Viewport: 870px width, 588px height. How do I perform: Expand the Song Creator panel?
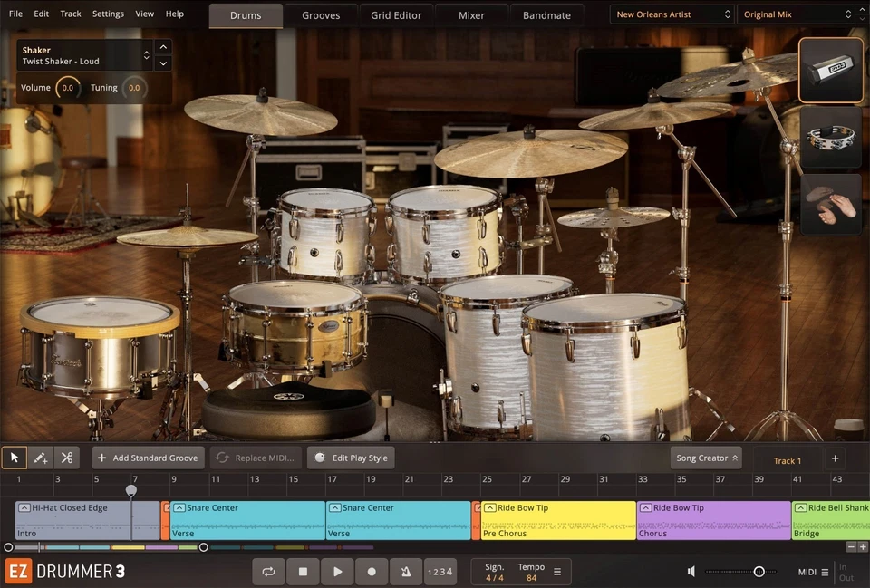[x=706, y=458]
